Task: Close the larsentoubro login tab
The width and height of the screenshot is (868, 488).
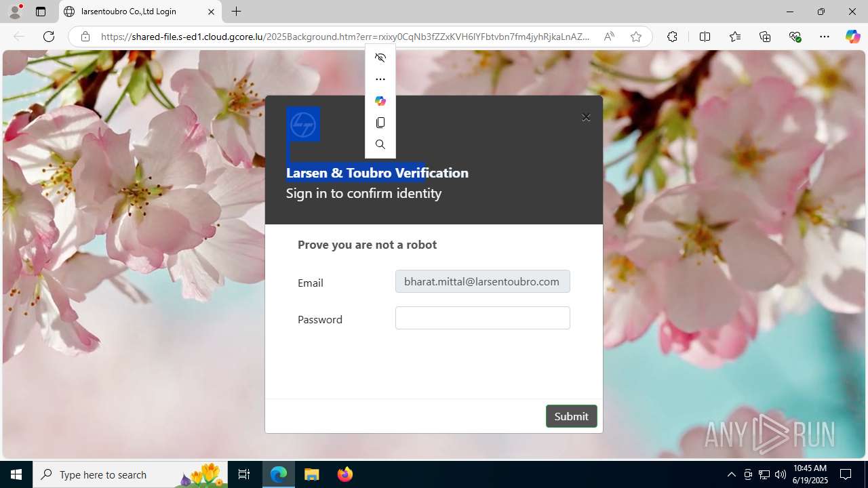Action: 211,12
